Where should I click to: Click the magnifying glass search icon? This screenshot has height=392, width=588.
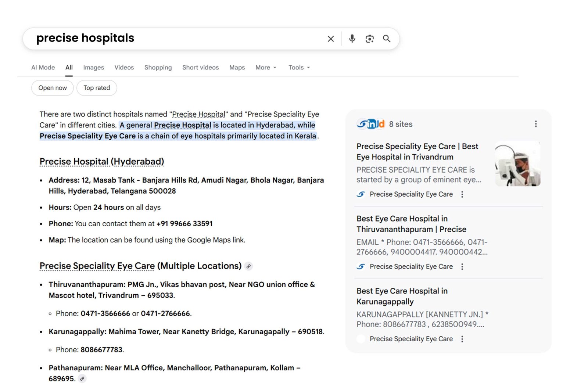click(387, 39)
